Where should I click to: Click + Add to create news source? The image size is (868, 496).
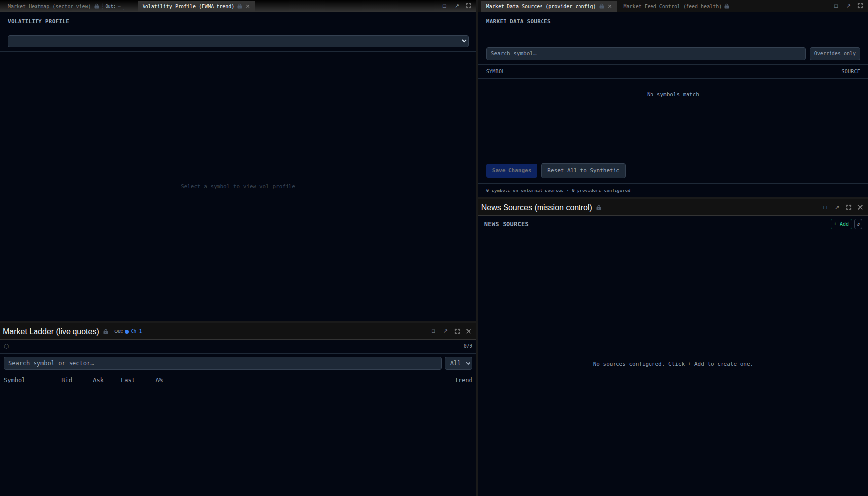(841, 224)
